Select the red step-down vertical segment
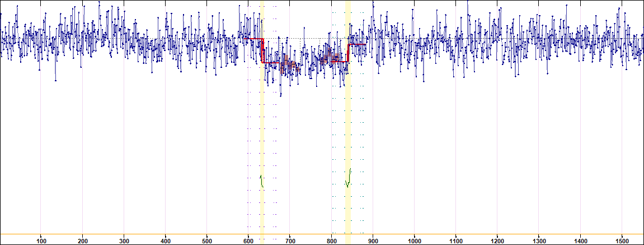644x245 pixels. (x=262, y=52)
